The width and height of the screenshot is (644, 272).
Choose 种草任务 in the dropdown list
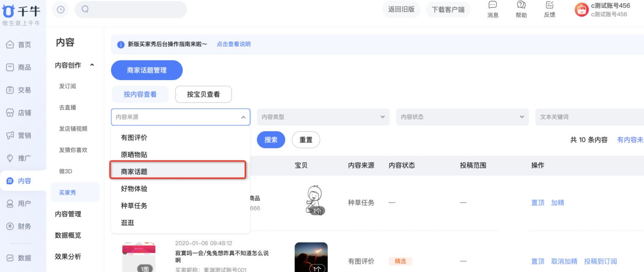[134, 206]
